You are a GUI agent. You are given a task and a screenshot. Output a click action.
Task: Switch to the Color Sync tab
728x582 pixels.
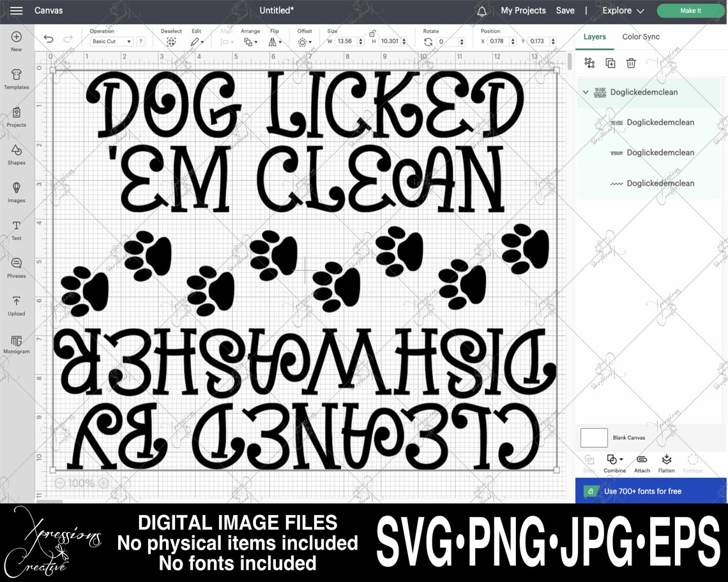[641, 36]
